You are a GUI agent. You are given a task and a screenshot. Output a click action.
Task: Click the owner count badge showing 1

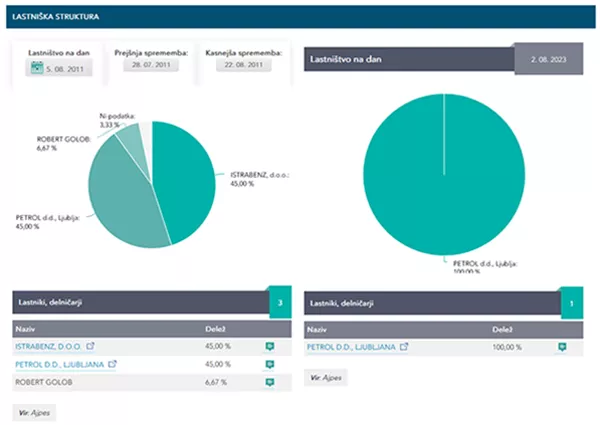[571, 302]
